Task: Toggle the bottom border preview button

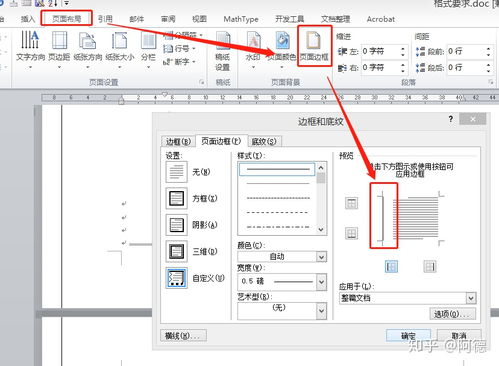Action: coord(351,233)
